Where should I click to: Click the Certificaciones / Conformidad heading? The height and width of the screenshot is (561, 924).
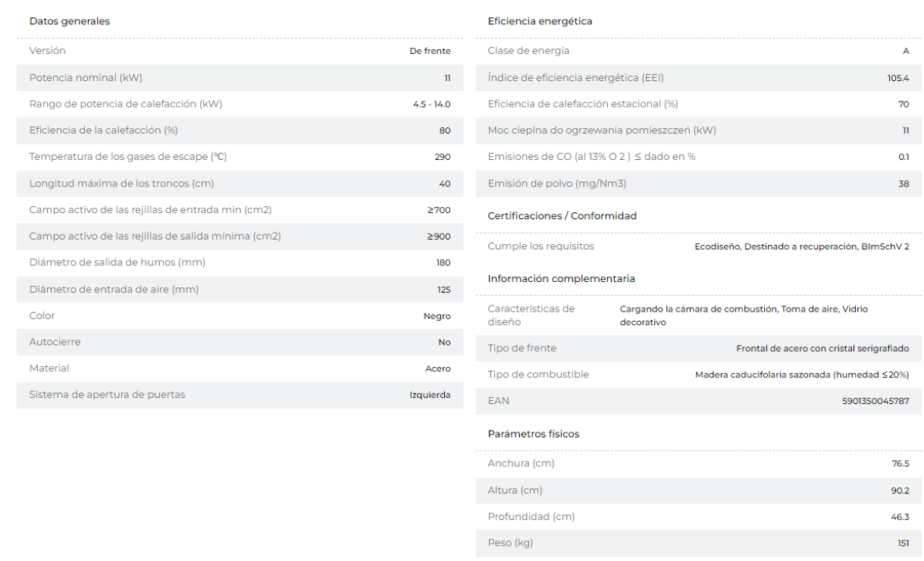562,216
